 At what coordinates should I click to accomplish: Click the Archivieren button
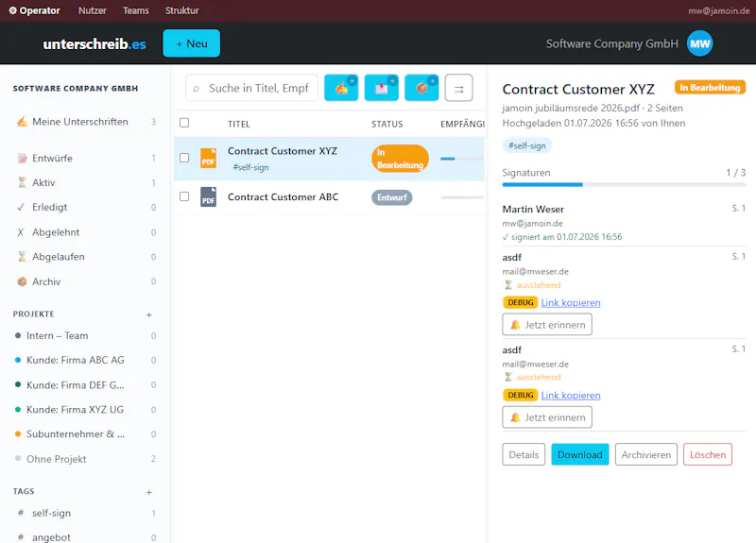click(646, 454)
